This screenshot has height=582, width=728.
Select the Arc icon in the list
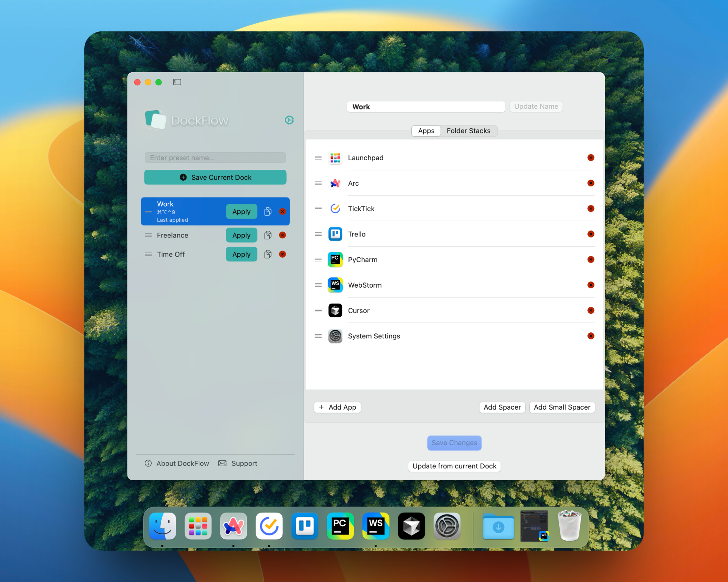[335, 183]
